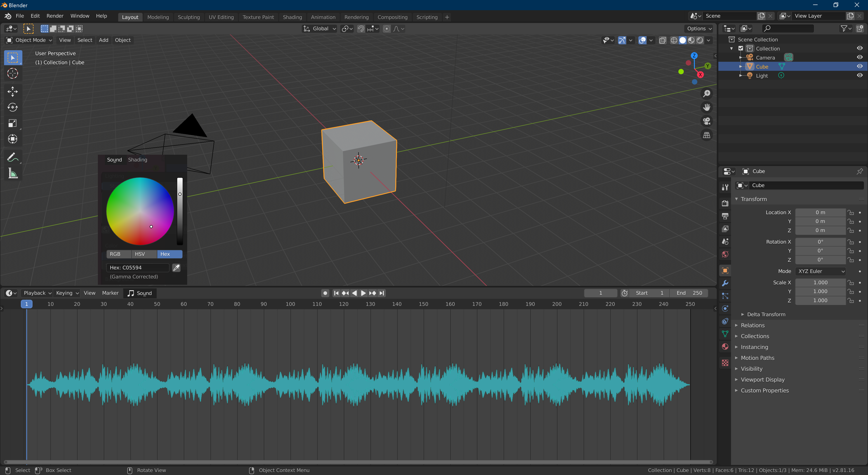The image size is (868, 475).
Task: Open the Render properties tab
Action: tap(725, 203)
